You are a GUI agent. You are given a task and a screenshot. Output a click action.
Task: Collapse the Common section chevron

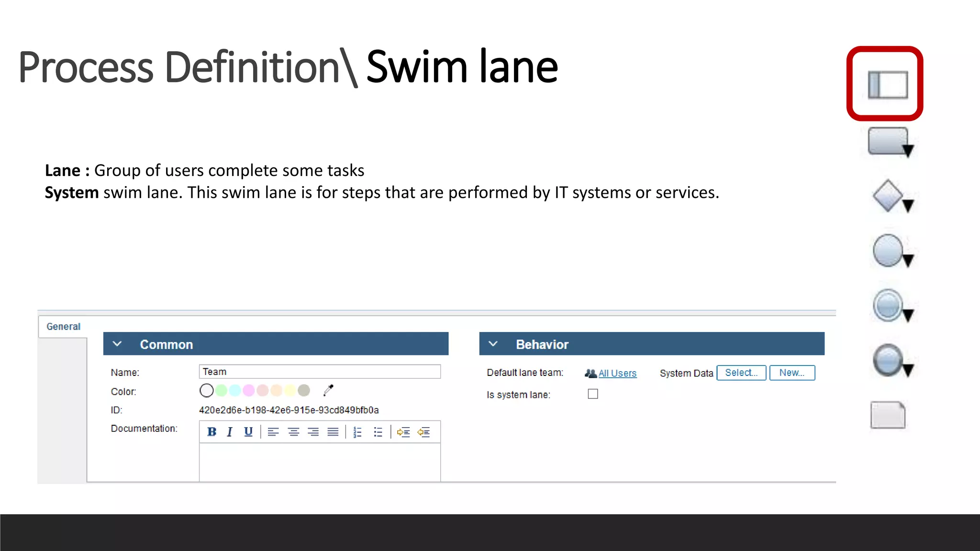(117, 344)
